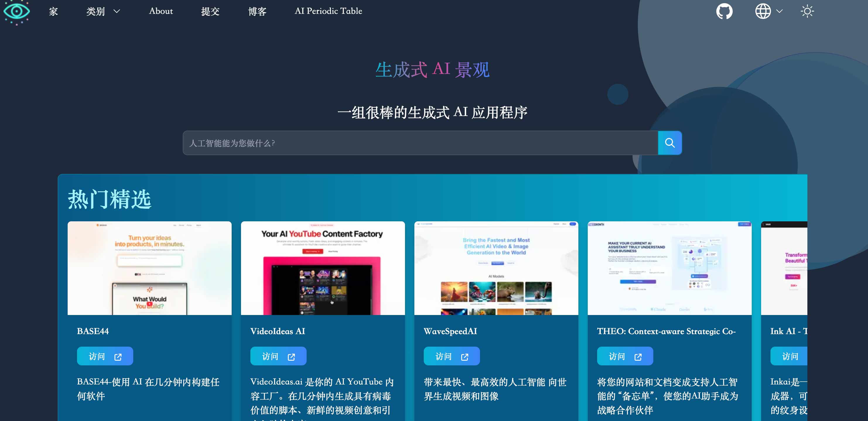Viewport: 868px width, 421px height.
Task: Expand the 类别 categories dropdown
Action: 103,11
